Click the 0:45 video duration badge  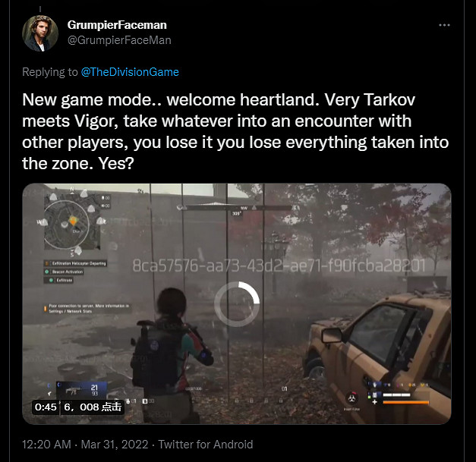coord(46,407)
